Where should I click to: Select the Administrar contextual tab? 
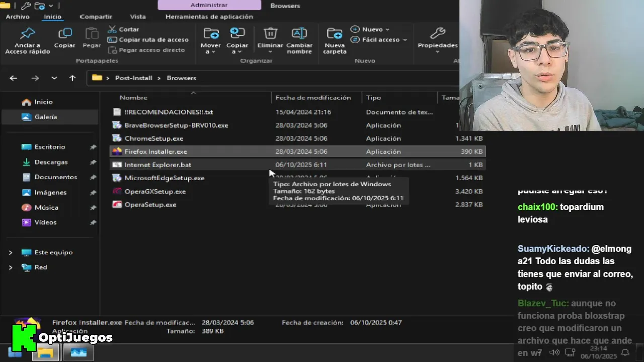(209, 5)
